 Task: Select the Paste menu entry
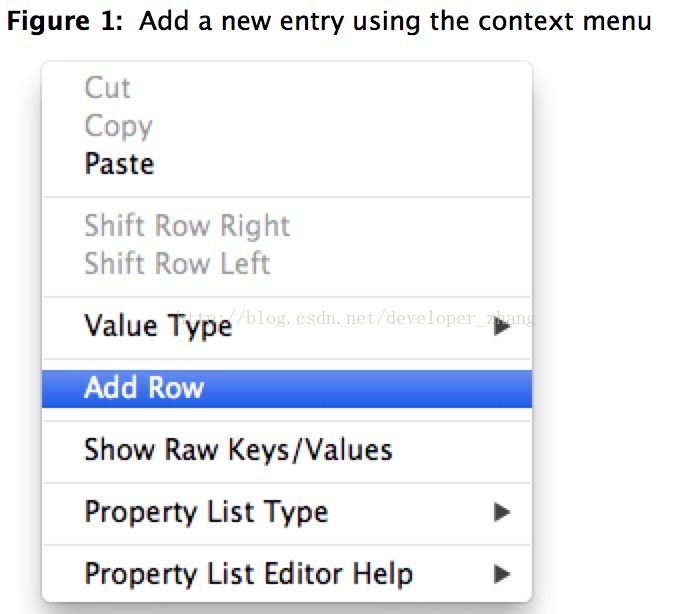point(287,164)
